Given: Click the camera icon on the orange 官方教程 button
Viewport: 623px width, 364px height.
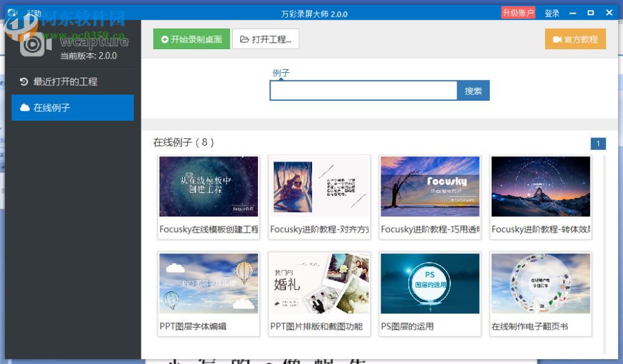Looking at the screenshot, I should tap(558, 39).
